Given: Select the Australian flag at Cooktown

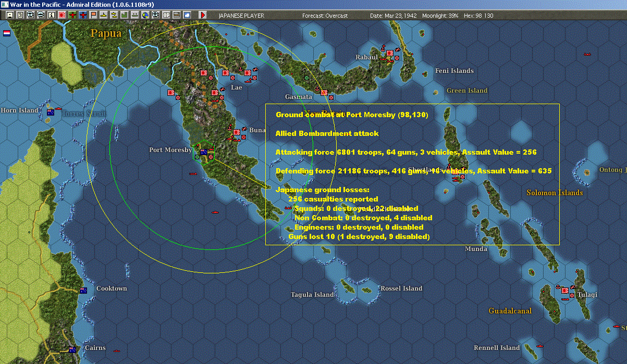Looking at the screenshot, I should pyautogui.click(x=83, y=291).
